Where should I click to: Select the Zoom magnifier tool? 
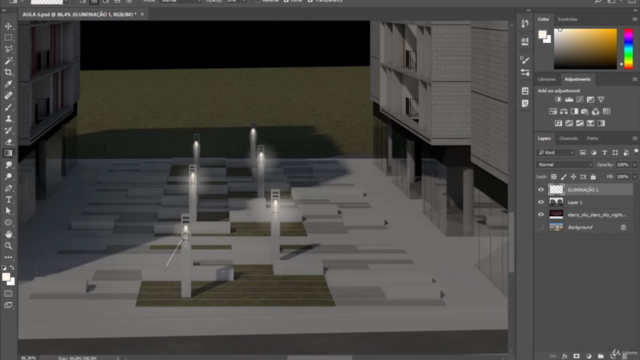[x=8, y=246]
